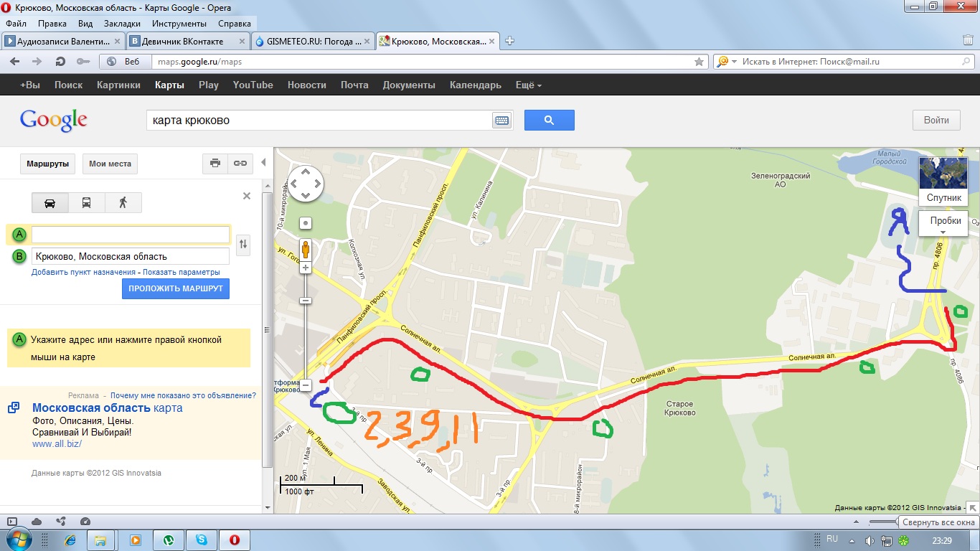Screen dimensions: 980x551
Task: Click destination B field Крюково
Action: coord(131,256)
